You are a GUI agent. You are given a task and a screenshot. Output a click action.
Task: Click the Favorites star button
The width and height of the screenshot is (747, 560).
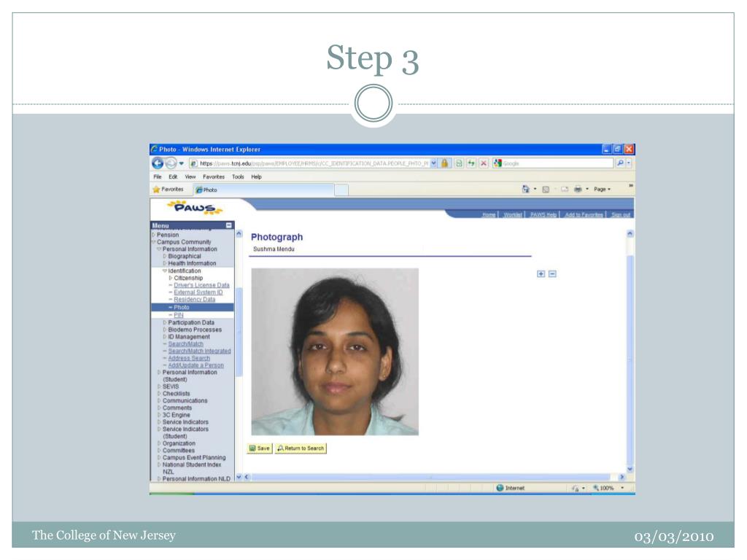coord(168,189)
